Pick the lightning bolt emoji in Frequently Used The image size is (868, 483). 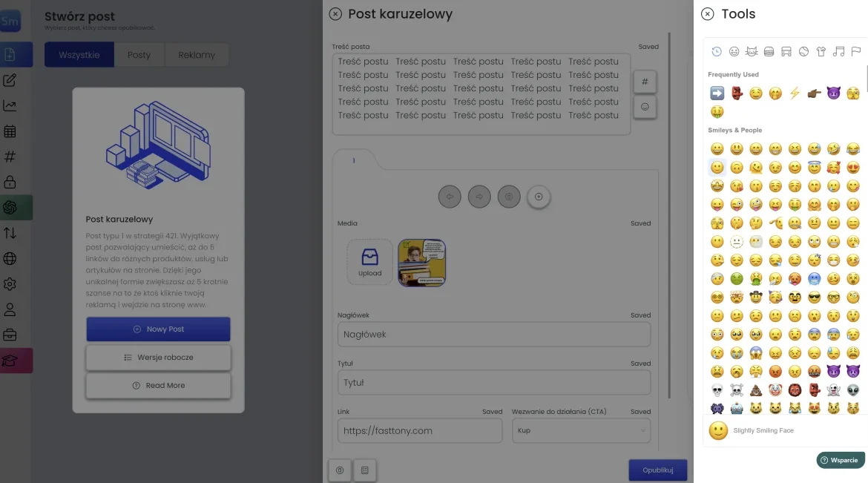pyautogui.click(x=795, y=93)
